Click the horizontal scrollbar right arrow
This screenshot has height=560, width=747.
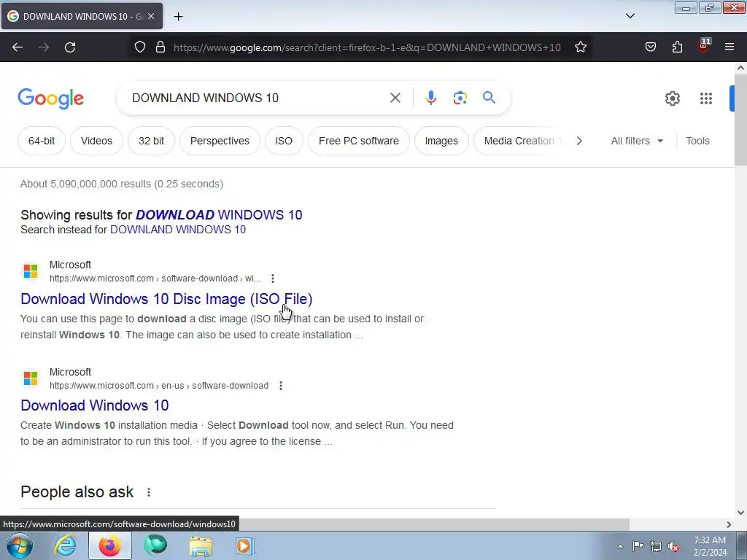click(729, 524)
